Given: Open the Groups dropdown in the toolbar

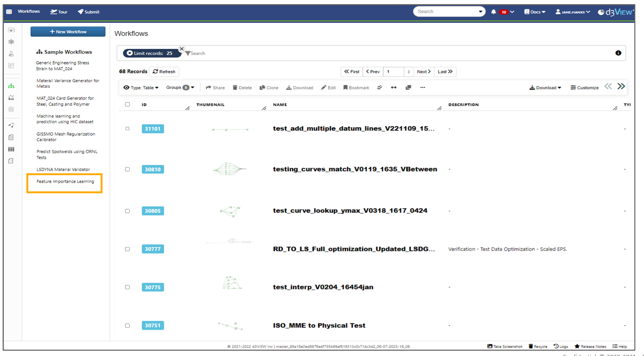Looking at the screenshot, I should coord(180,87).
